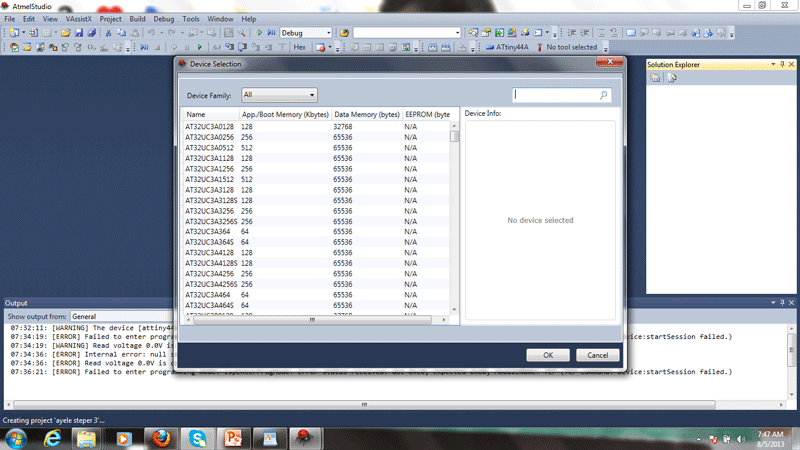Click Solution Explorer show all files icon
Image resolution: width=800 pixels, height=450 pixels.
pos(672,78)
